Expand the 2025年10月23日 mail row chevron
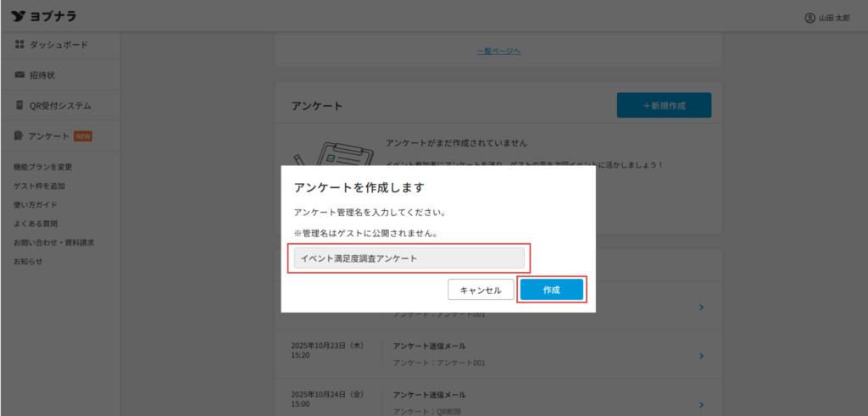Viewport: 868px width, 416px height. tap(701, 356)
